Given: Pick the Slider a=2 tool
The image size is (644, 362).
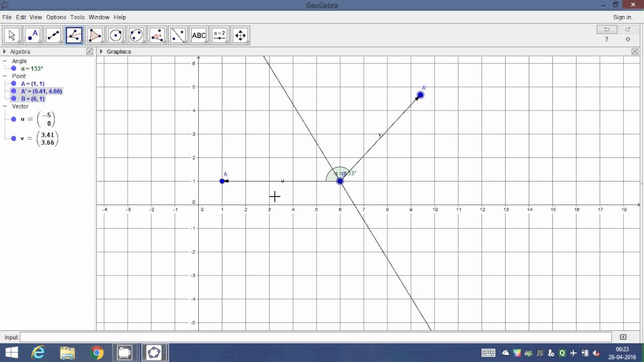Looking at the screenshot, I should [x=219, y=35].
